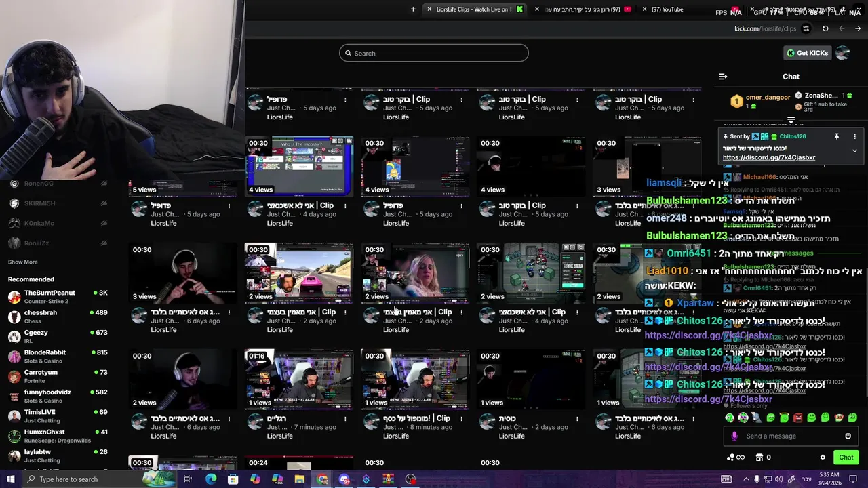Open the notification center
This screenshot has height=488, width=868.
pos(854,479)
